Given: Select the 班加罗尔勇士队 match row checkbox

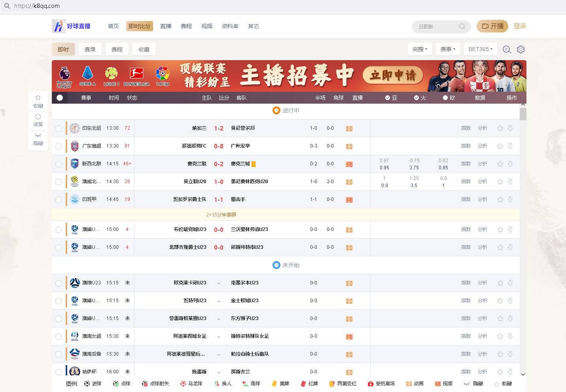Looking at the screenshot, I should (x=59, y=200).
